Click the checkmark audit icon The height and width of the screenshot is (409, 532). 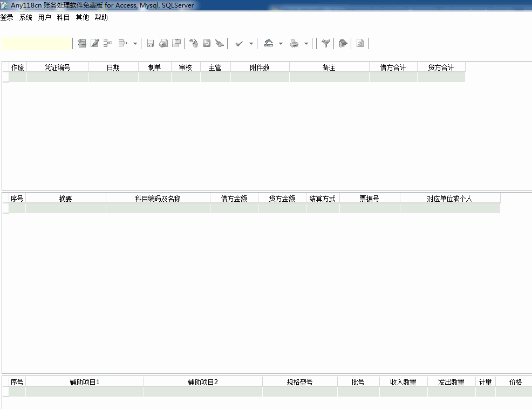coord(239,44)
